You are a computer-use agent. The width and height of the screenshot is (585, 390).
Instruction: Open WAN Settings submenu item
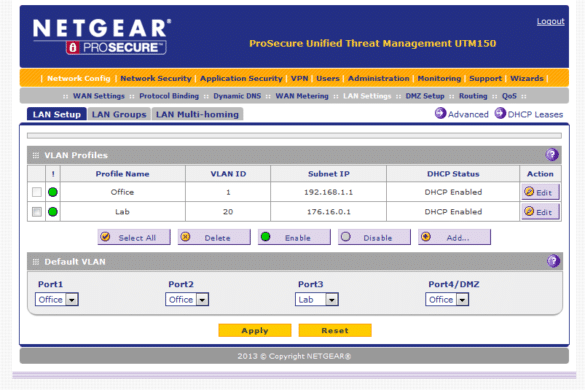pyautogui.click(x=99, y=96)
